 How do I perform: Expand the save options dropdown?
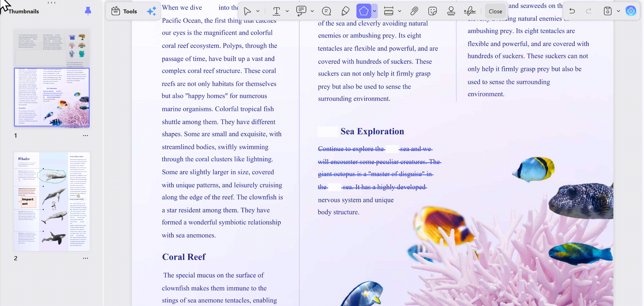pyautogui.click(x=618, y=11)
